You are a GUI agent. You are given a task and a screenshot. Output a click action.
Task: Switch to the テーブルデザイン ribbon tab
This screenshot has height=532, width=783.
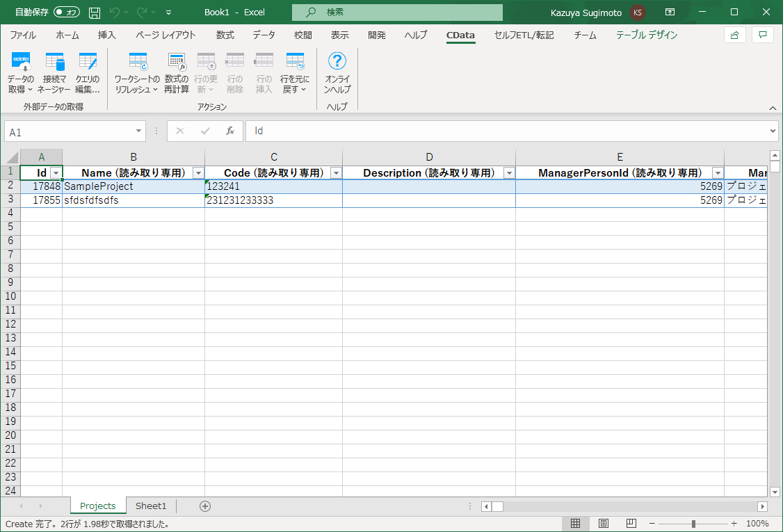tap(647, 35)
